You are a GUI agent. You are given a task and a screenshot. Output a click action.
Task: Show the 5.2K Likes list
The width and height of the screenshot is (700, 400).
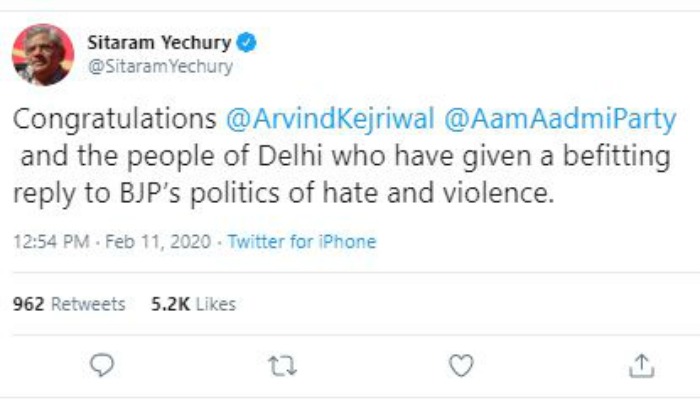click(x=193, y=304)
